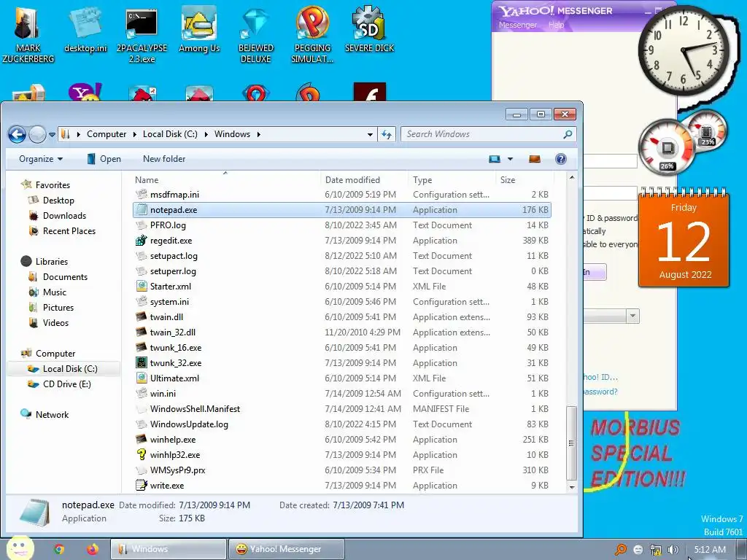Open PEGGING SIMULAT... desktop icon
Viewport: 747px width, 560px height.
312,36
